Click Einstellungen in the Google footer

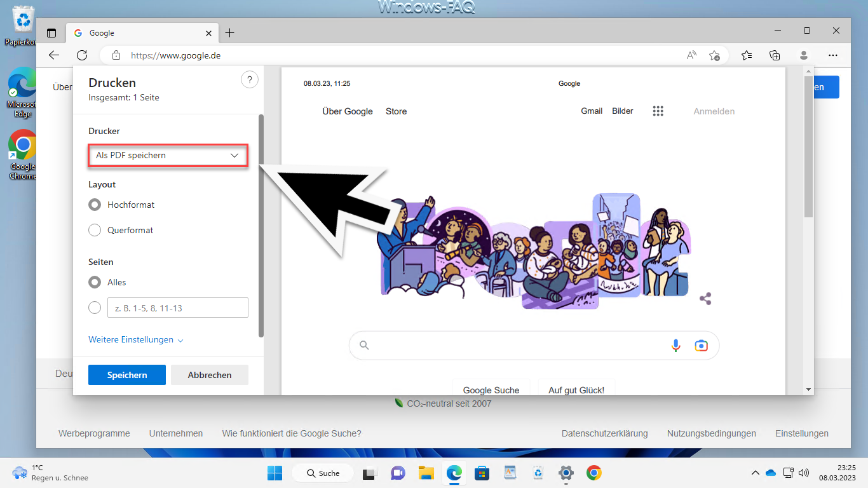click(x=802, y=433)
